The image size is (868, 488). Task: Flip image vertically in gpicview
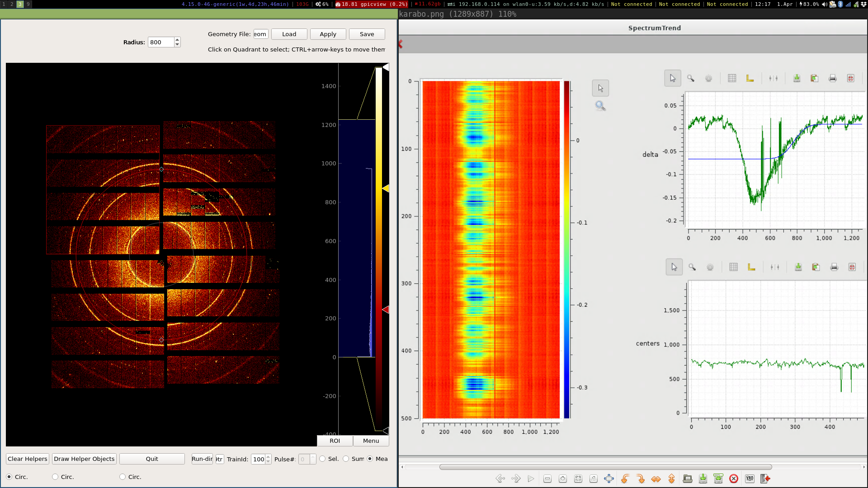pos(671,479)
